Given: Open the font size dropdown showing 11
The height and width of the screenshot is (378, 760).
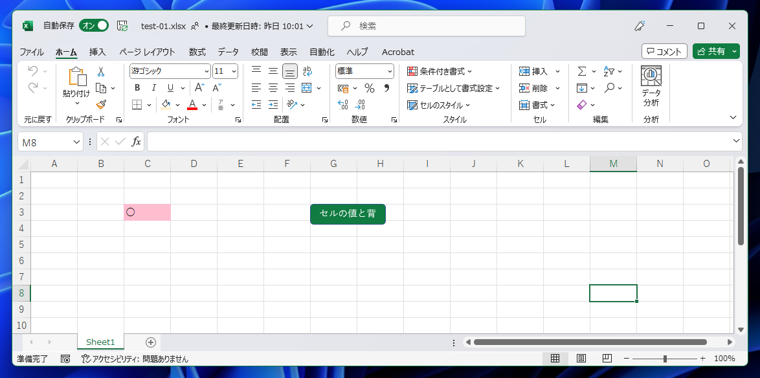Looking at the screenshot, I should point(234,71).
